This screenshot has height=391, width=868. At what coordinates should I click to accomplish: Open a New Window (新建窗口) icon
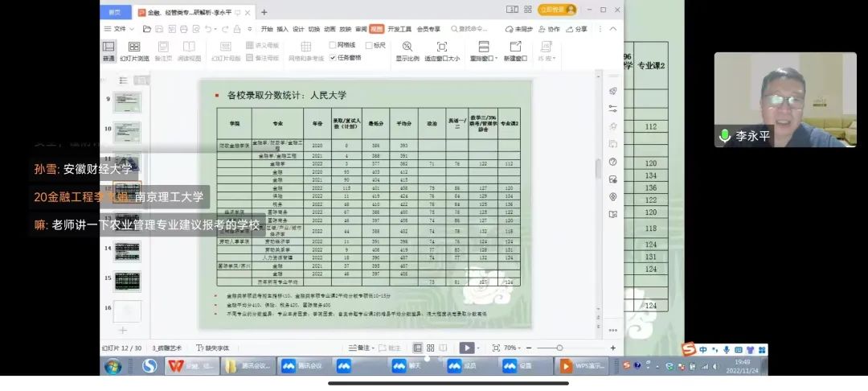pyautogui.click(x=515, y=47)
